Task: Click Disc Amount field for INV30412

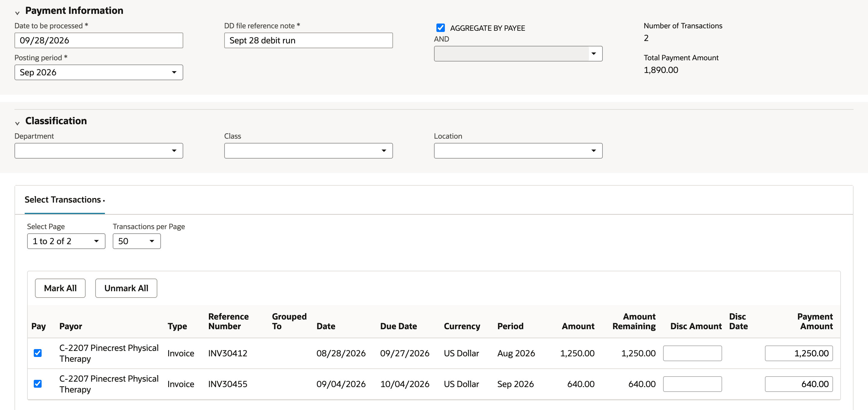Action: pos(692,353)
